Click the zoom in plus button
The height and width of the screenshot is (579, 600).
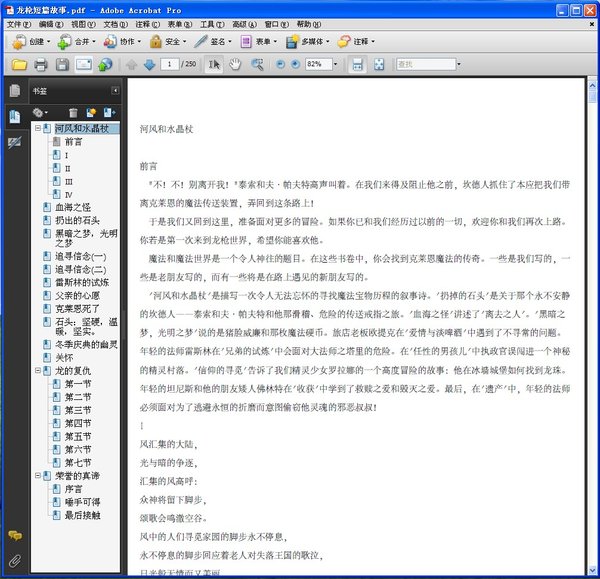295,64
